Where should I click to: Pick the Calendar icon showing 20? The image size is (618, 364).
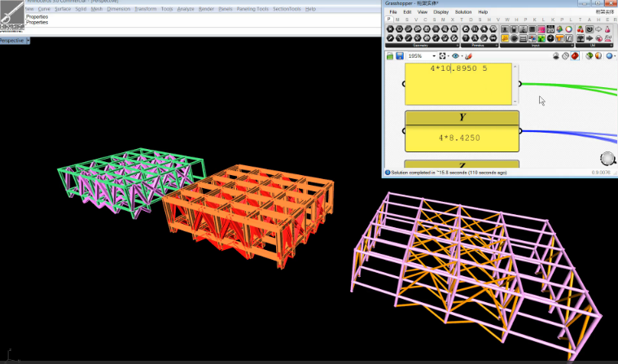tap(550, 29)
